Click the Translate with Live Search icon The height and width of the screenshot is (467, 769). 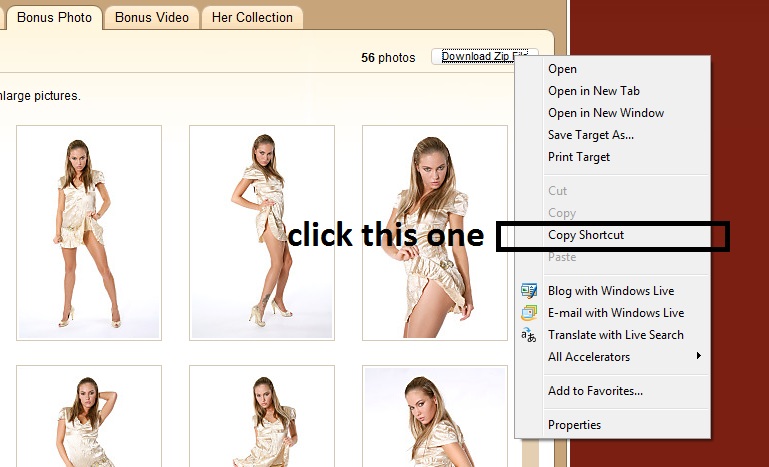tap(529, 335)
